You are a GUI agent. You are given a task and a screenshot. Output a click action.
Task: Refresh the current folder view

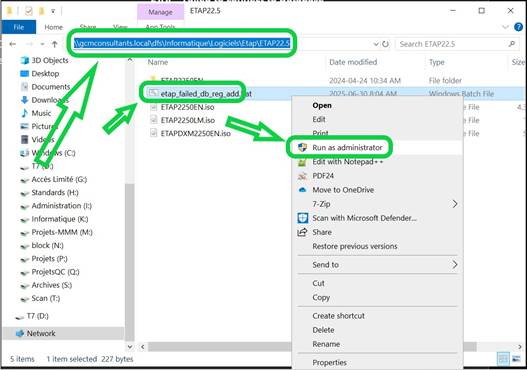[385, 44]
